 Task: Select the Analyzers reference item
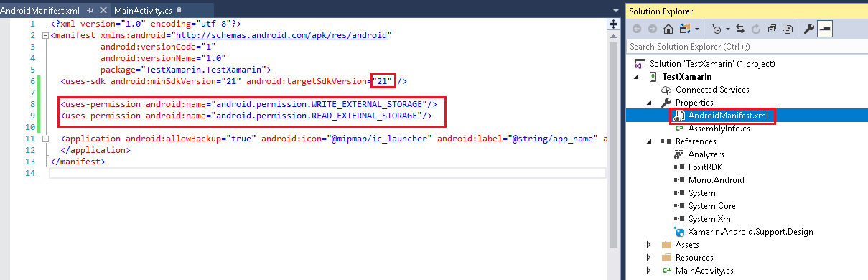coord(706,154)
